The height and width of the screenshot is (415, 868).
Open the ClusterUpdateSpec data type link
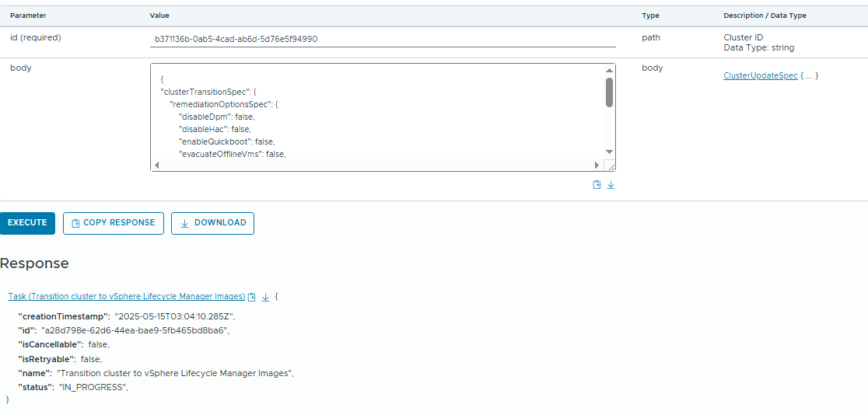[x=760, y=75]
